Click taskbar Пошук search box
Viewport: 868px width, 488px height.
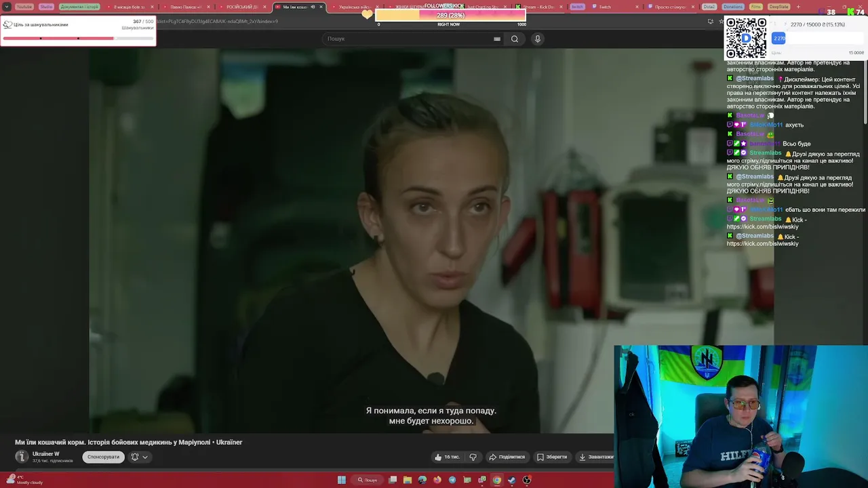(x=368, y=480)
